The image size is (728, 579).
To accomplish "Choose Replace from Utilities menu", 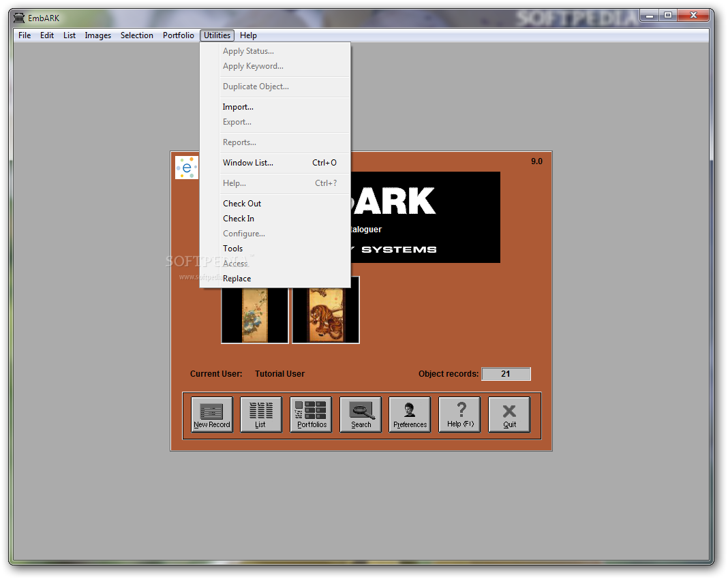I will (275, 279).
